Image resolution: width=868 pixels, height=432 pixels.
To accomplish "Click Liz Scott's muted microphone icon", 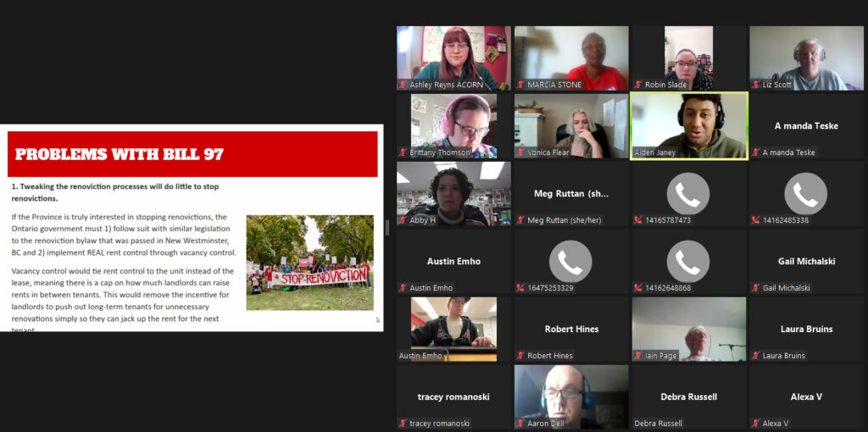I will 755,85.
